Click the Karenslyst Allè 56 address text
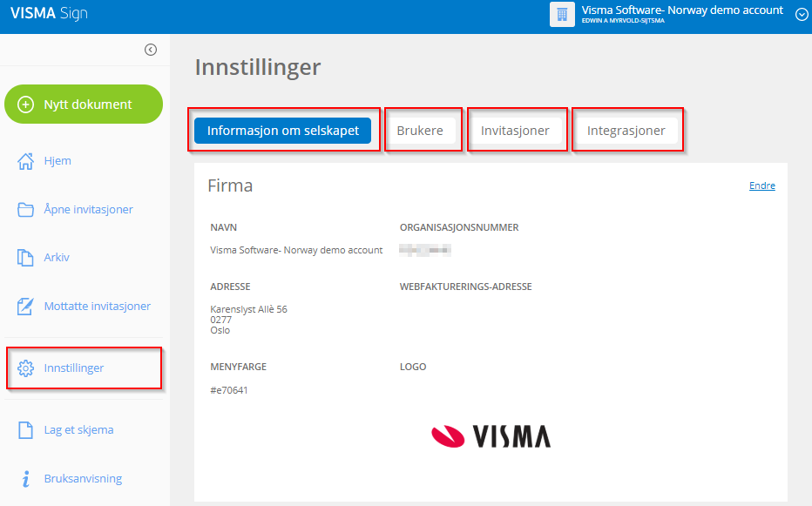The image size is (812, 506). tap(248, 309)
